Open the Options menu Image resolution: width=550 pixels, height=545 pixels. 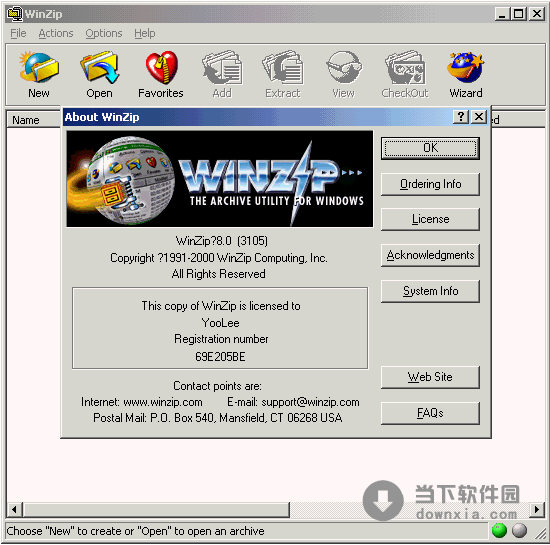click(104, 33)
